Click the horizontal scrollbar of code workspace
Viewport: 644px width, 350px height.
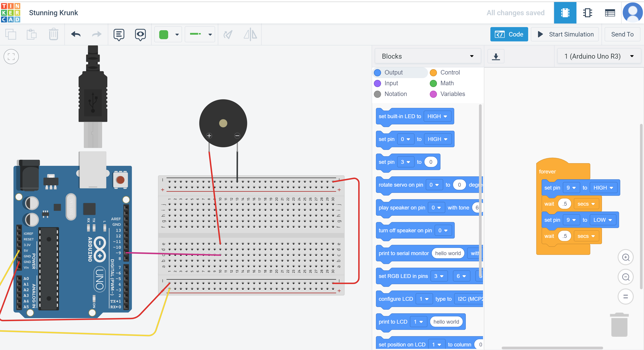(552, 348)
